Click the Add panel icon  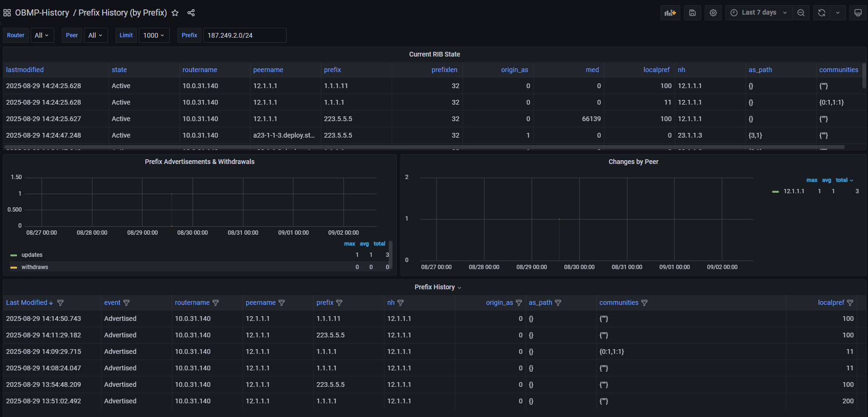coord(670,13)
